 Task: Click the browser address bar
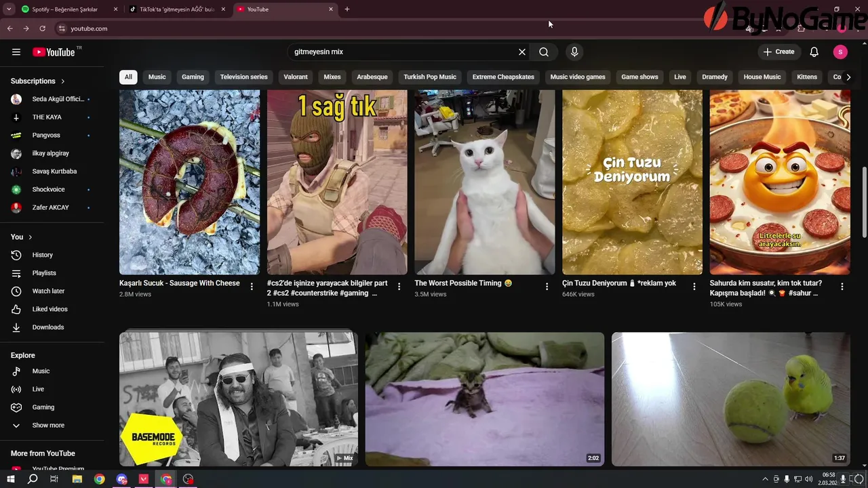point(393,28)
